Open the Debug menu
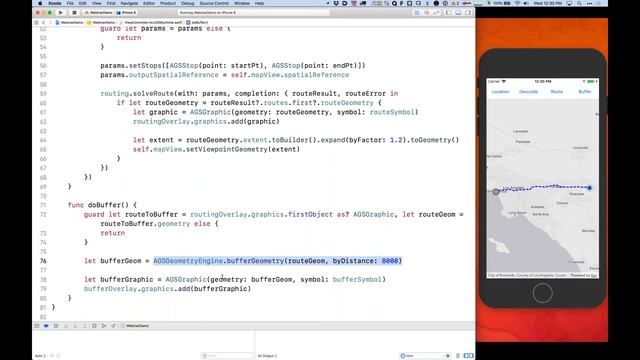The image size is (640, 360). point(188,3)
